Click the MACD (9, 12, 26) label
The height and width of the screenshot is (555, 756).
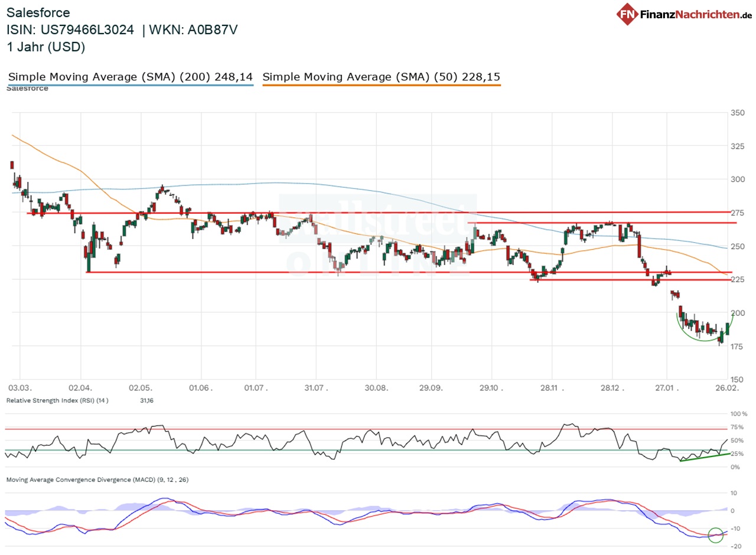[96, 480]
